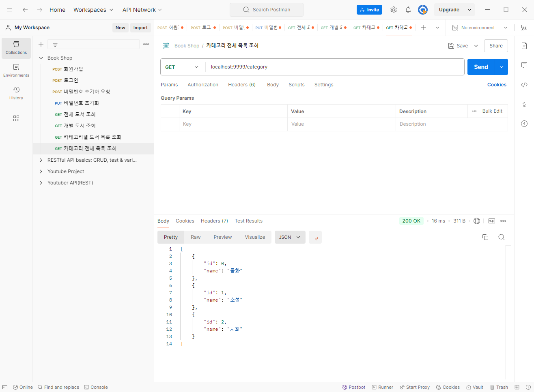Open the Send options arrow
Screen dimensions: 534x392
pyautogui.click(x=502, y=67)
